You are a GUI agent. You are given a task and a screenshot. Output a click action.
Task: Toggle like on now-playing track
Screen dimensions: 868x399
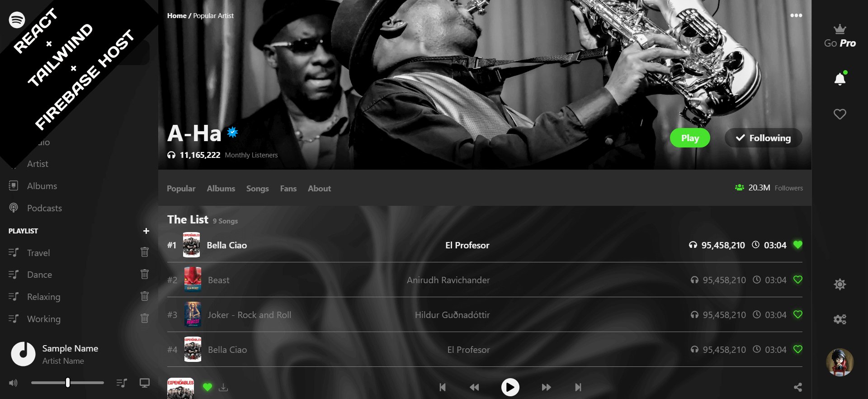coord(208,387)
